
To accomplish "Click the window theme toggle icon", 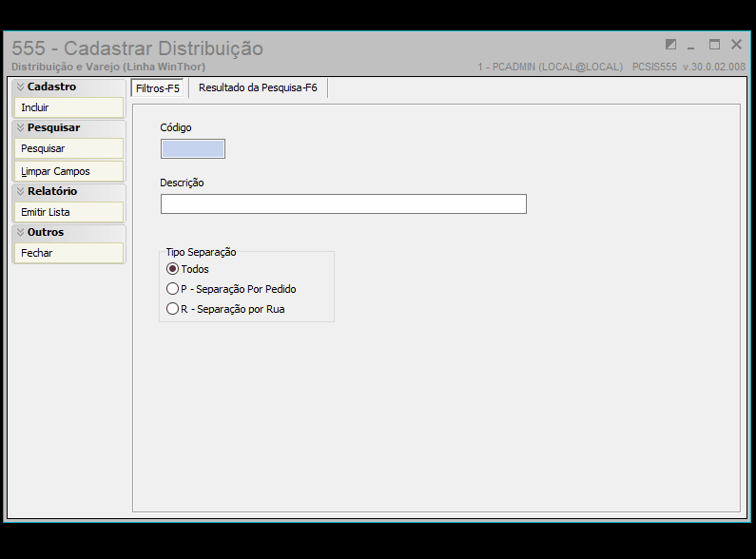I will pos(670,45).
